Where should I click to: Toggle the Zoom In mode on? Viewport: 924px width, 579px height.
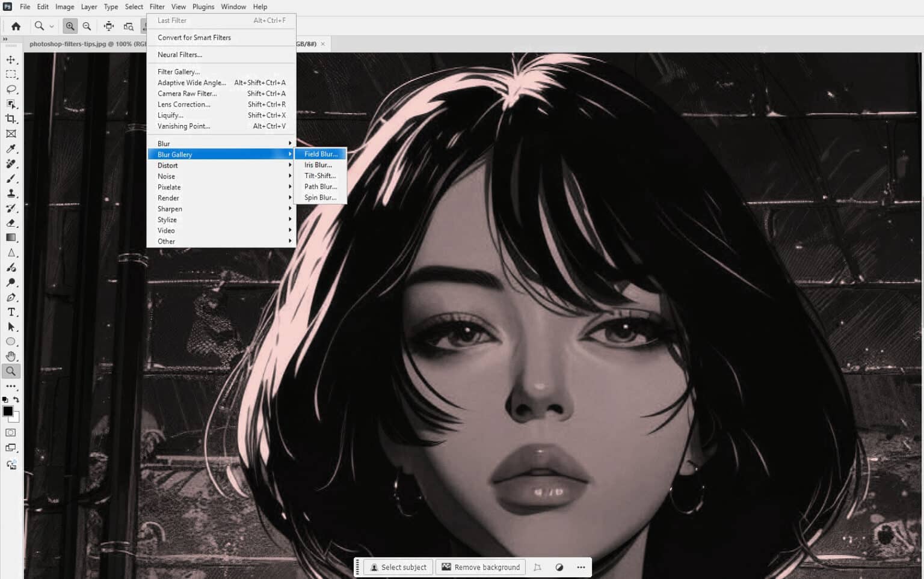(x=70, y=26)
